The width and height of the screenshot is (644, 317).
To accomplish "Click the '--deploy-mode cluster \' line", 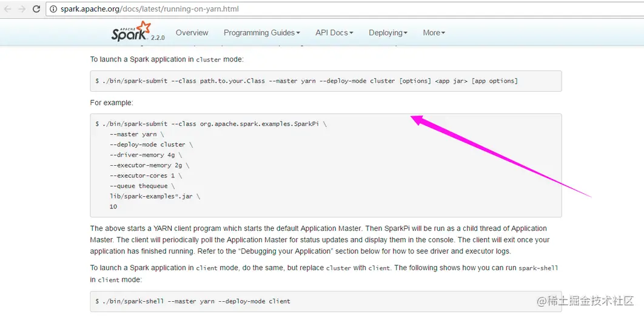I will pos(151,145).
